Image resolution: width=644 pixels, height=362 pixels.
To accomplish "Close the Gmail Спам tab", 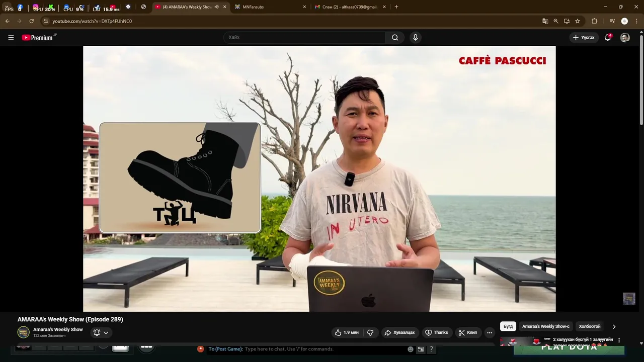I will 384,7.
